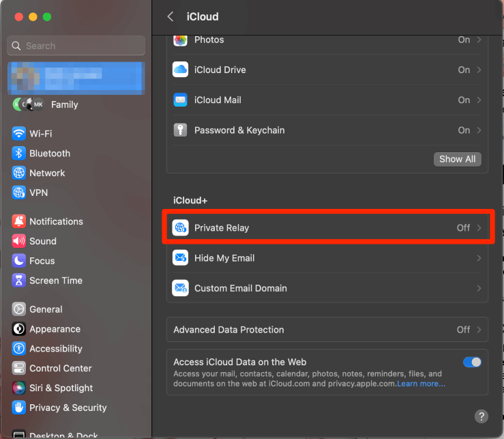Click the Search input field
504x439 pixels.
[76, 46]
